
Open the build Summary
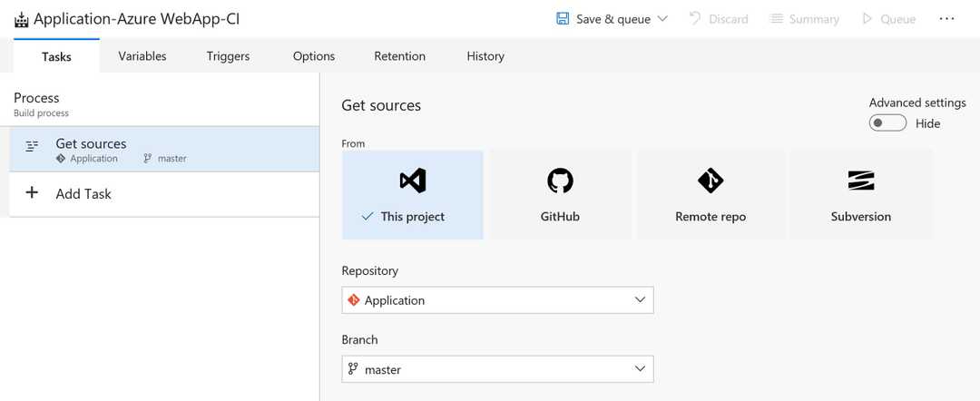(804, 19)
